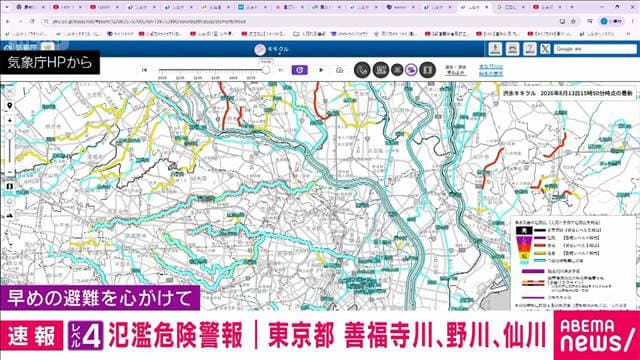Click the purple latest-time clock button

[x=300, y=70]
